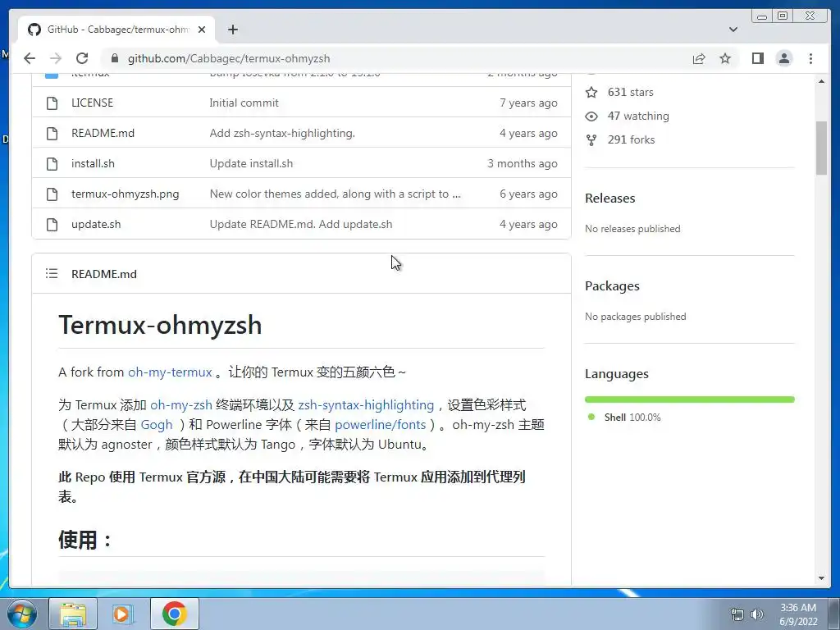Bookmark this page with the star icon
Screen dimensions: 840x630
[x=725, y=58]
